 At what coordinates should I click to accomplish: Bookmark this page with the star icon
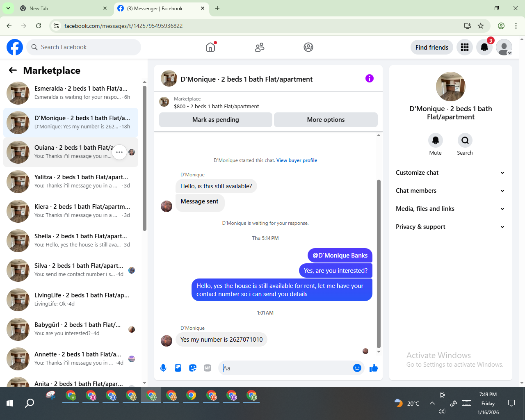click(x=481, y=26)
